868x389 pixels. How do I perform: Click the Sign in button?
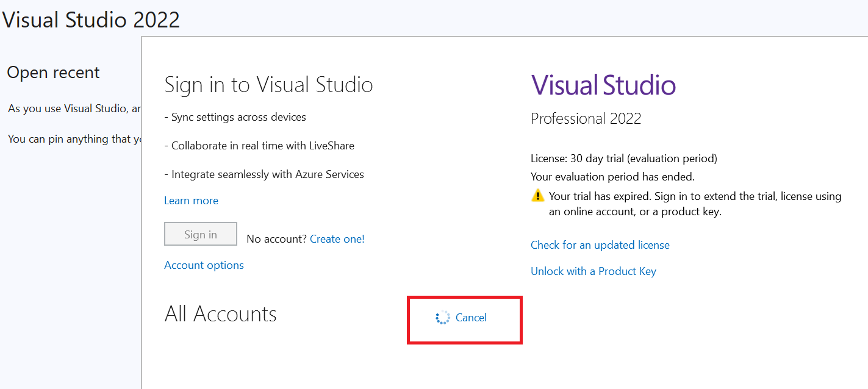[x=201, y=234]
